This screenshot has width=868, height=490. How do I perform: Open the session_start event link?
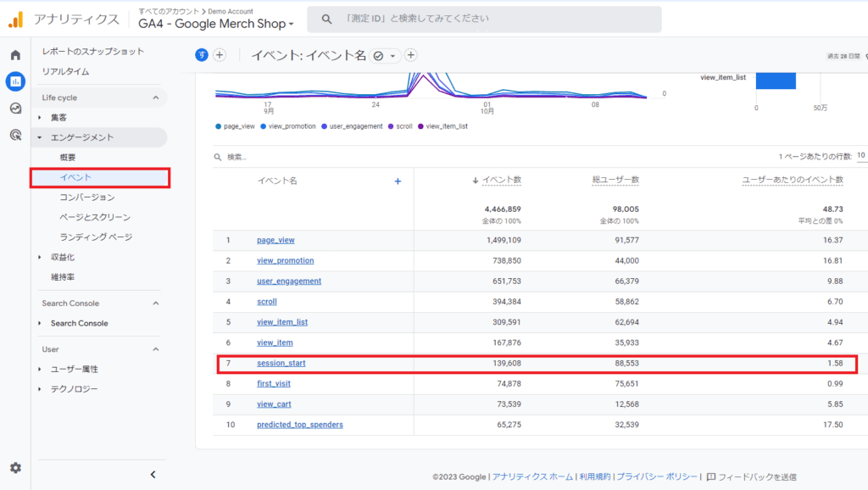click(281, 363)
